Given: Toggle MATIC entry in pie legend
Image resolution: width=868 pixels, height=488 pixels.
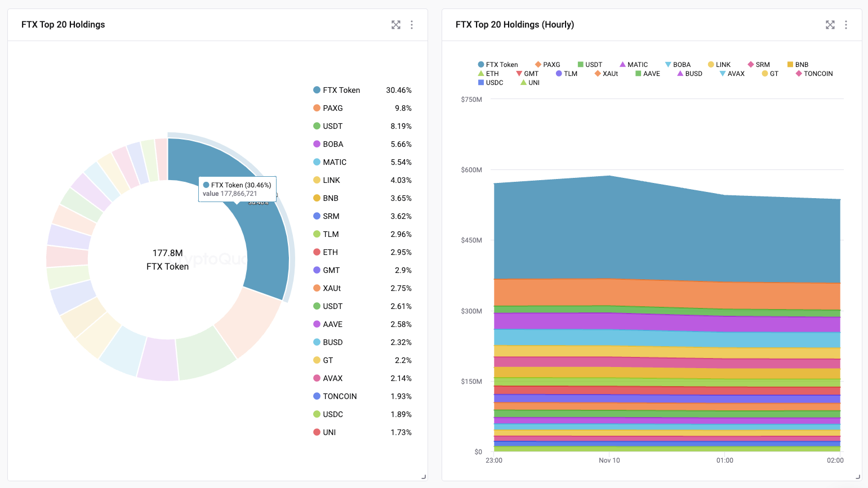Looking at the screenshot, I should 330,162.
